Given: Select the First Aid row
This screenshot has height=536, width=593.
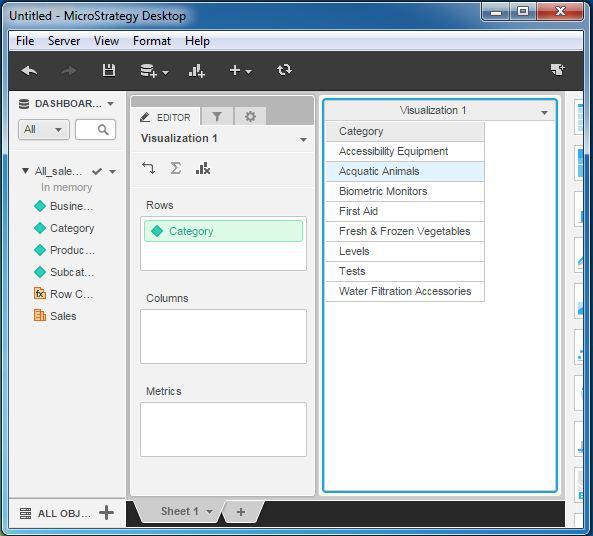Looking at the screenshot, I should [x=405, y=211].
